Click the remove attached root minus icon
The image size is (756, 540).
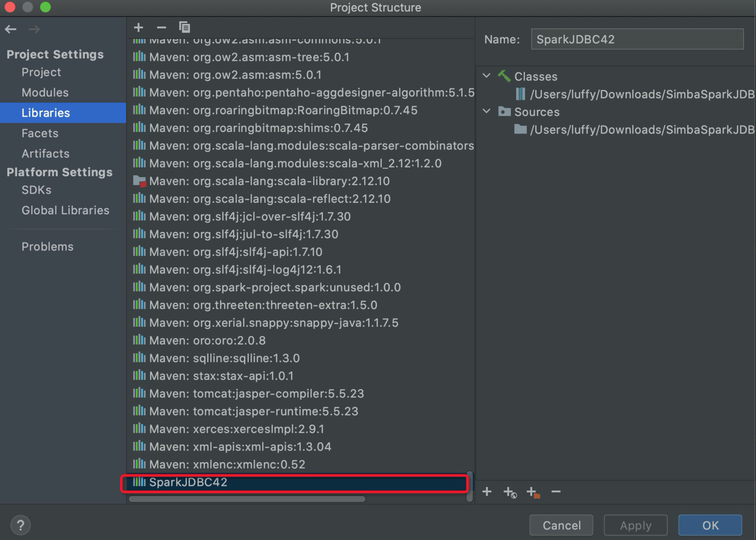[556, 492]
